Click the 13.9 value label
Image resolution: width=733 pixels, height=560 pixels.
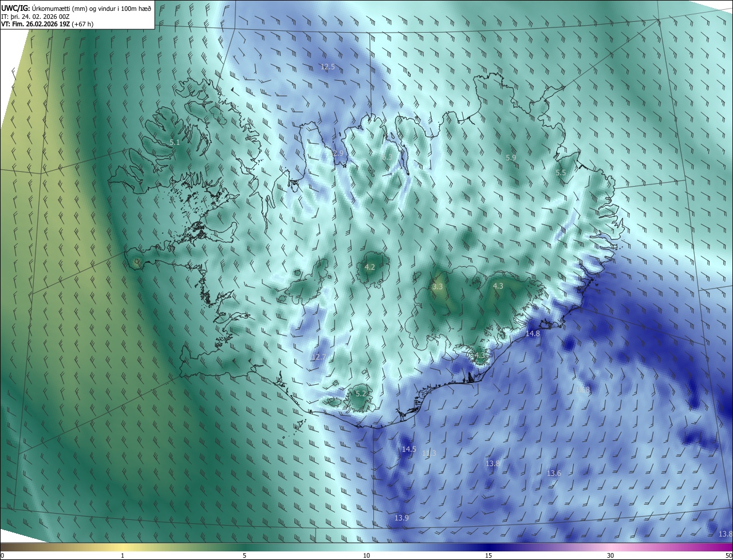(x=401, y=518)
